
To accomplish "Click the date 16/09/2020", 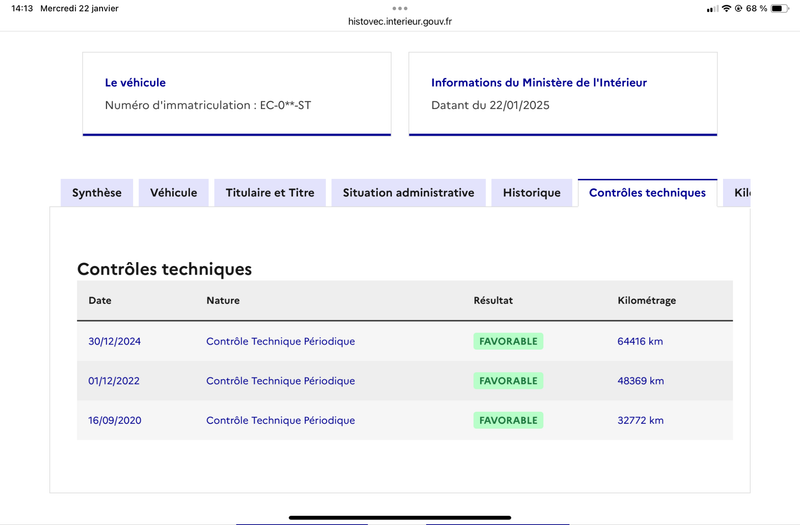I will [115, 420].
